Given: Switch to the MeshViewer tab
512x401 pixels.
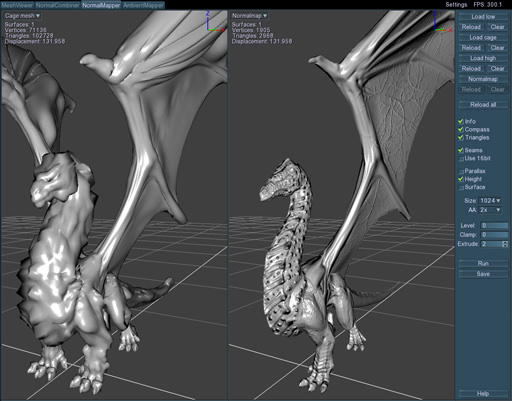Looking at the screenshot, I should click(17, 5).
